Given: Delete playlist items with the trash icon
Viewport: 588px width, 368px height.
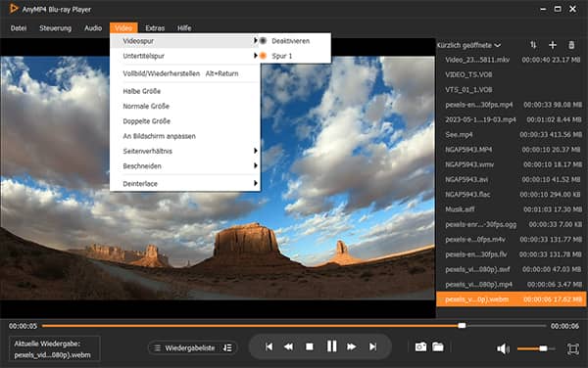Looking at the screenshot, I should [x=571, y=45].
